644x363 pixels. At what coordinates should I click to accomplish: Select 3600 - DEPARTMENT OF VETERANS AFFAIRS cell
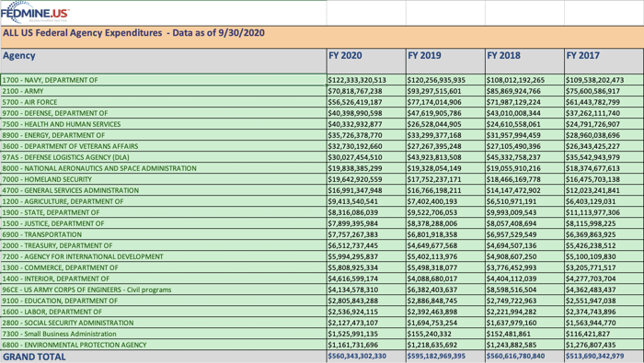click(164, 146)
